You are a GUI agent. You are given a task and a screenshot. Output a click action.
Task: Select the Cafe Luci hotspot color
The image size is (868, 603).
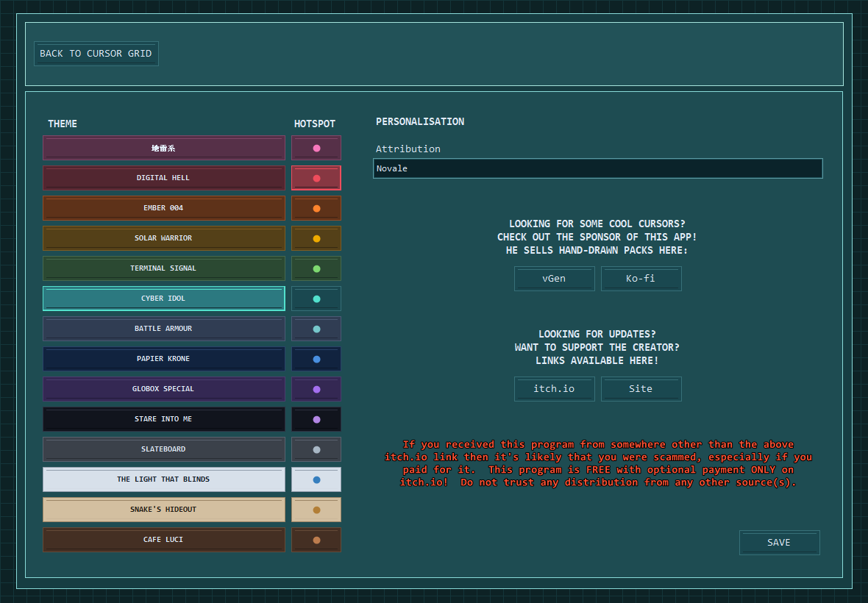point(316,540)
